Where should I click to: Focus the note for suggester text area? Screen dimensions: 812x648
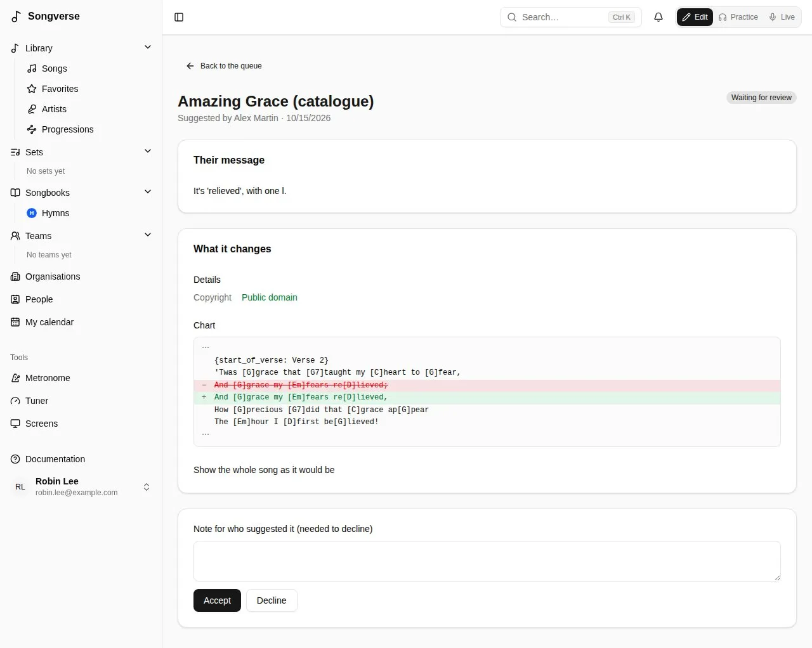point(487,561)
